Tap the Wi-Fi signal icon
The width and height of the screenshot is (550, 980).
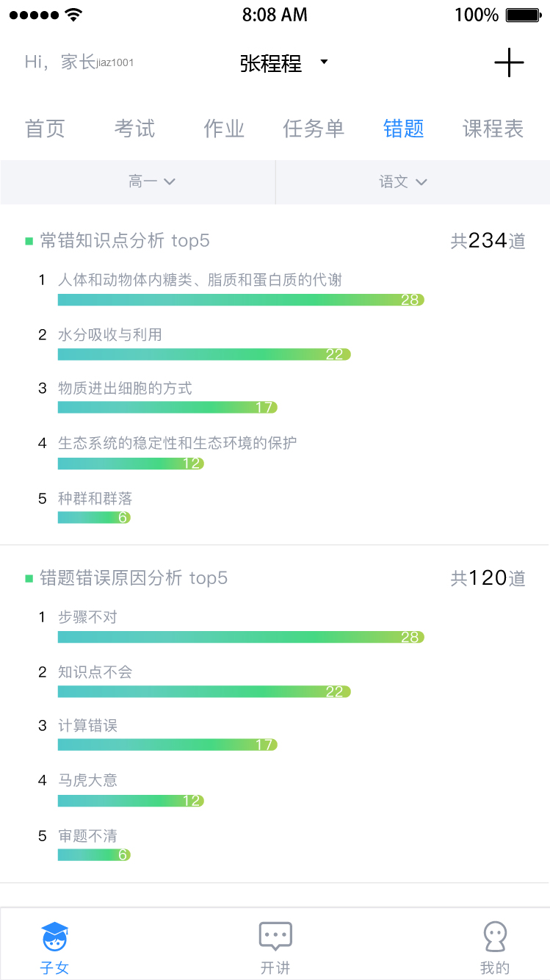click(x=73, y=15)
